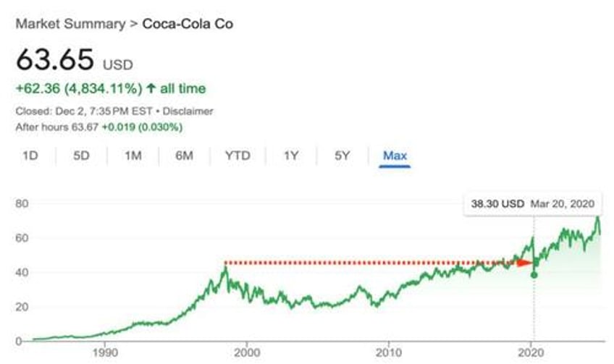Click the 2020 x-axis label

[531, 353]
